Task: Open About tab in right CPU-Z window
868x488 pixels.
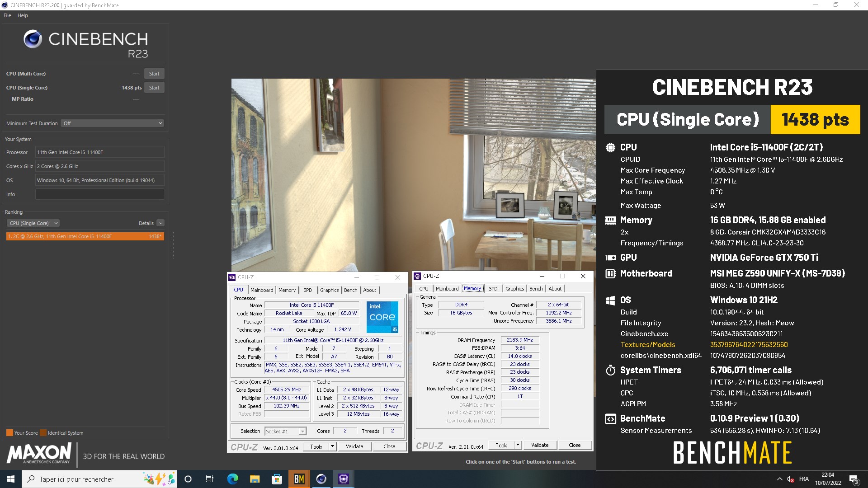Action: pos(555,289)
